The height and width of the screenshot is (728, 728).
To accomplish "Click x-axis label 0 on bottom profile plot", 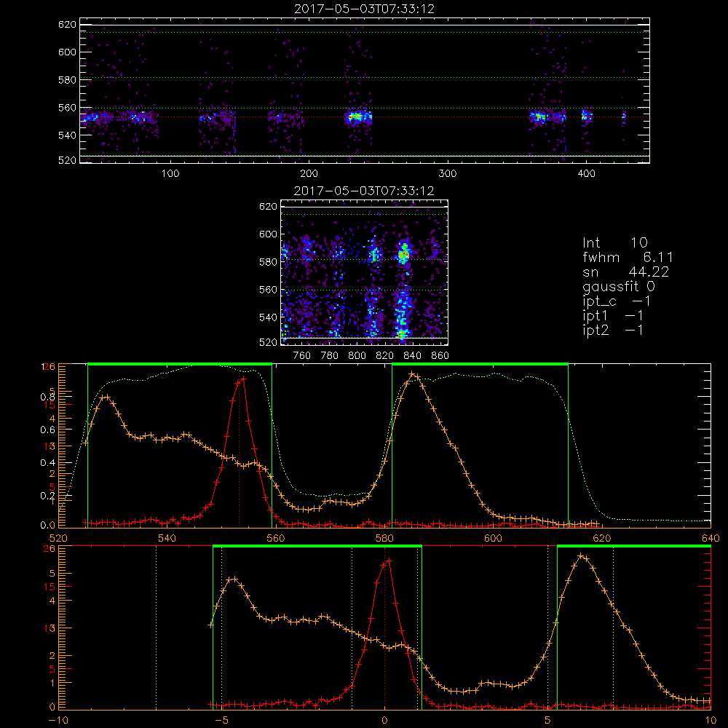I will [x=384, y=721].
